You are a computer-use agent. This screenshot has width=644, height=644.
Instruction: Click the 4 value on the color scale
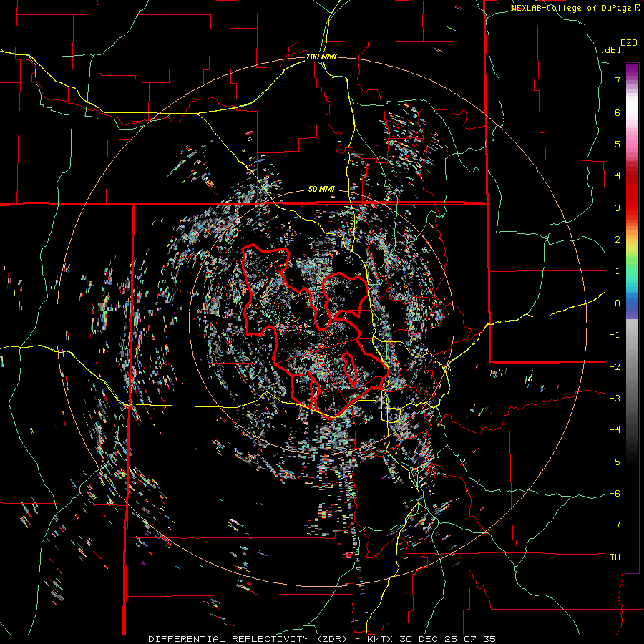(x=618, y=176)
